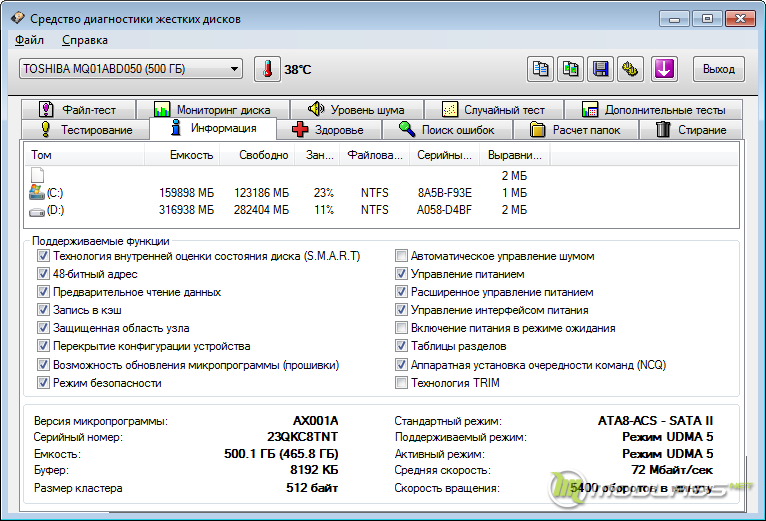Click the thermometer temperature icon

pyautogui.click(x=267, y=69)
